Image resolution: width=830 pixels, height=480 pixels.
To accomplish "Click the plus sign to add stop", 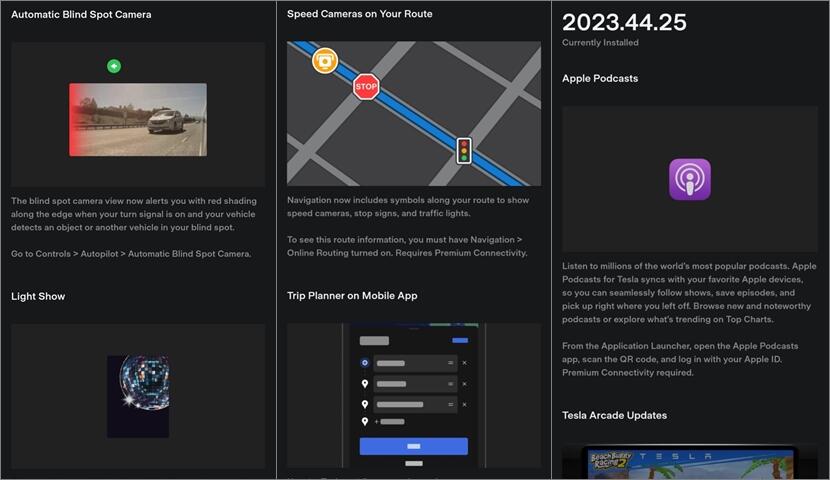I will (376, 422).
